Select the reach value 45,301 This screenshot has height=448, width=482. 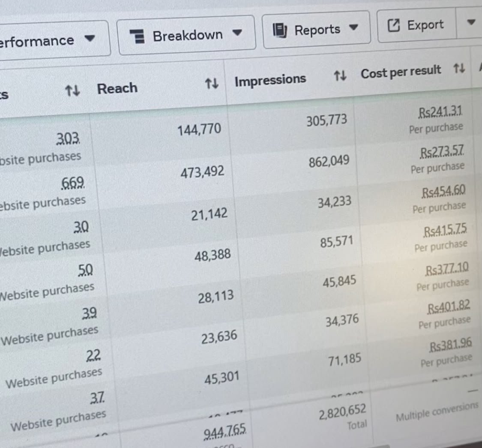pos(222,378)
